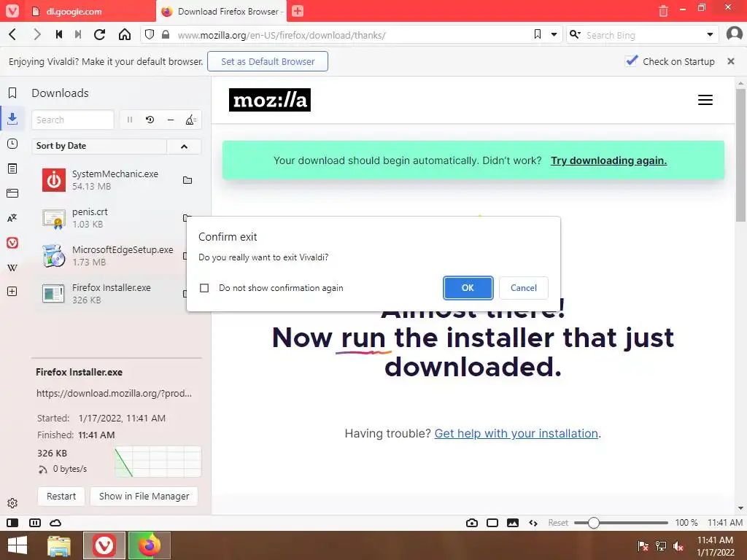The height and width of the screenshot is (560, 747).
Task: Go forward with the Forward arrow
Action: pyautogui.click(x=36, y=34)
